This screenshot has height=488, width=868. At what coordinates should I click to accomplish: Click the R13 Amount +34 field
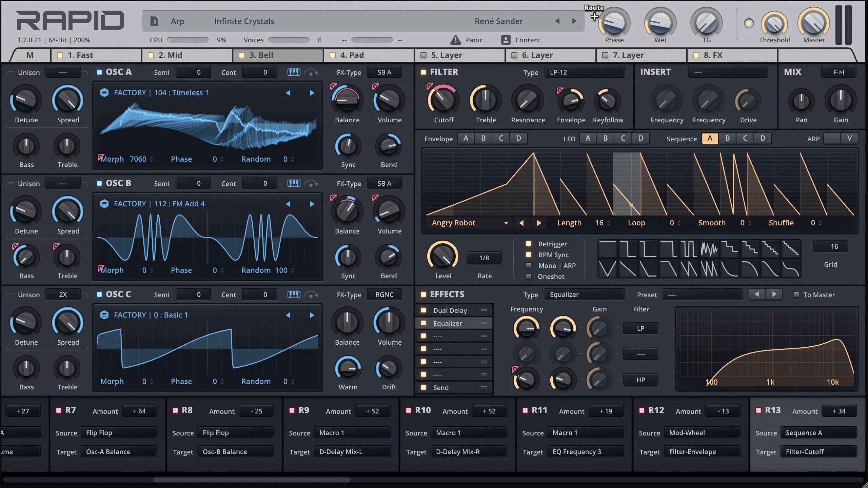point(839,411)
